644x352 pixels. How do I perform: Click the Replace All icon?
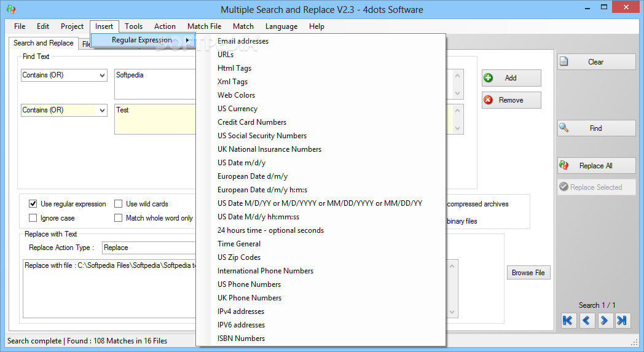click(x=564, y=165)
